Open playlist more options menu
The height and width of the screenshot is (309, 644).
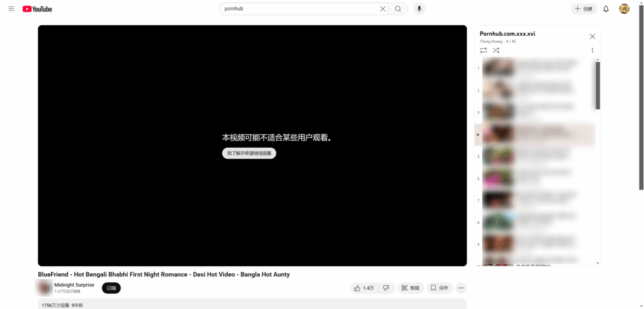coord(592,50)
